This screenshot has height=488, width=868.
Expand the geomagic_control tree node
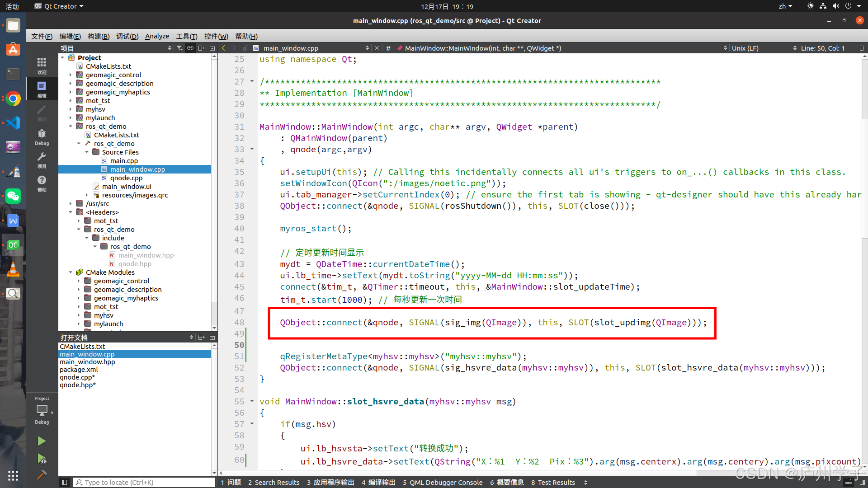71,75
